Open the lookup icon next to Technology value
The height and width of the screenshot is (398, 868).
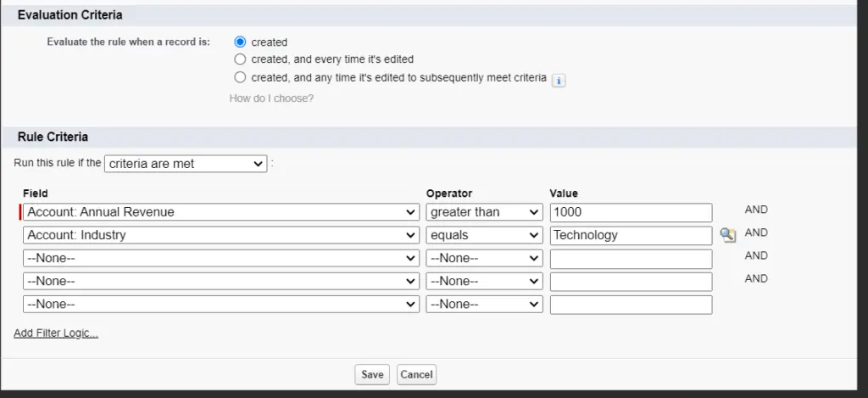click(x=727, y=236)
